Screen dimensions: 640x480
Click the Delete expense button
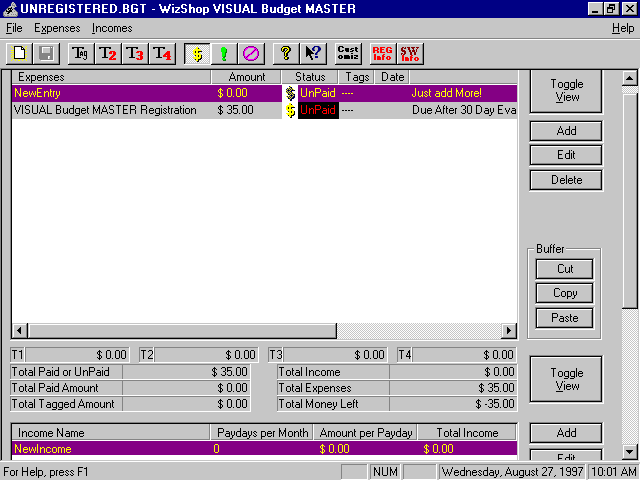tap(566, 180)
